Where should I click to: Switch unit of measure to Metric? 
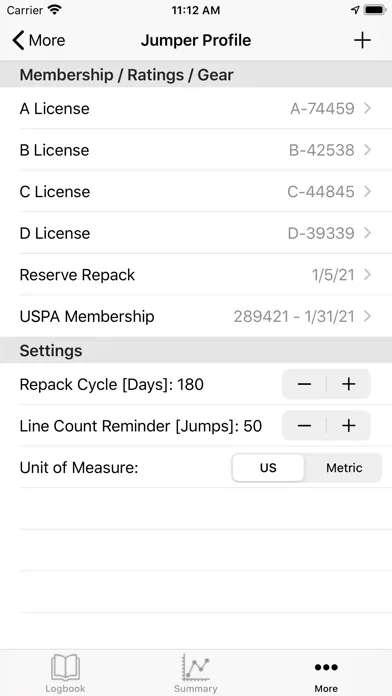click(x=344, y=468)
